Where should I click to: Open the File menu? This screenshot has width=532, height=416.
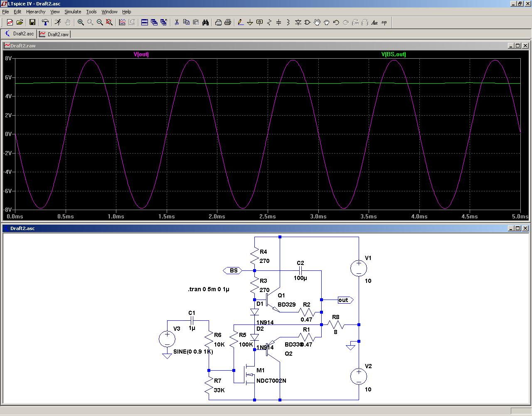point(5,12)
